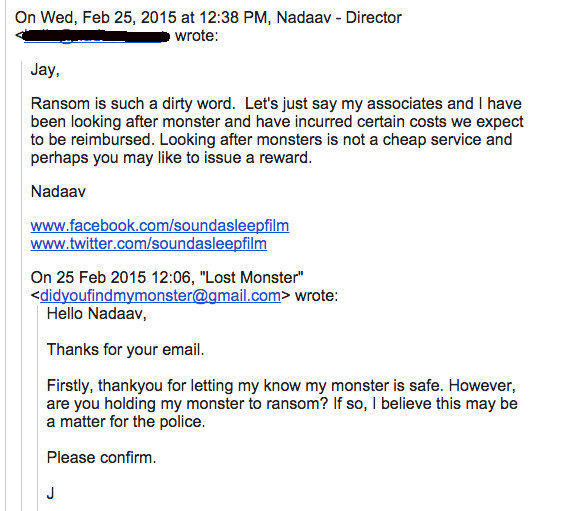Open the facebook.com/soundasleepfilm link
569x511 pixels.
[x=160, y=226]
